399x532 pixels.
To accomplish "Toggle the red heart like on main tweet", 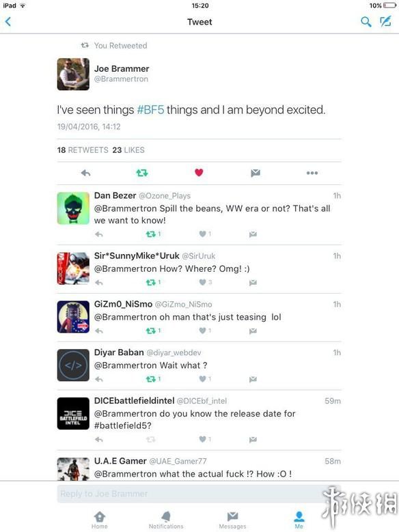I will (199, 173).
